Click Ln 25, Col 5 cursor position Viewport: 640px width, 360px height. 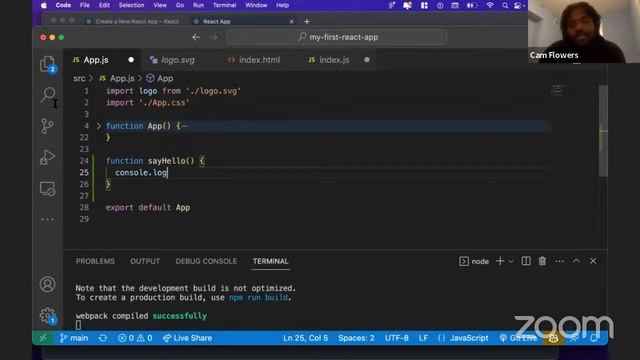click(305, 338)
